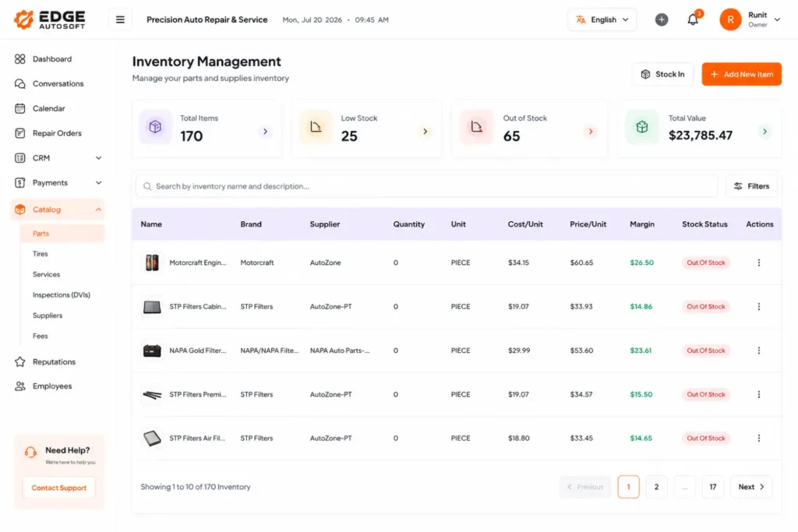
Task: Toggle the hamburger menu button
Action: click(120, 19)
